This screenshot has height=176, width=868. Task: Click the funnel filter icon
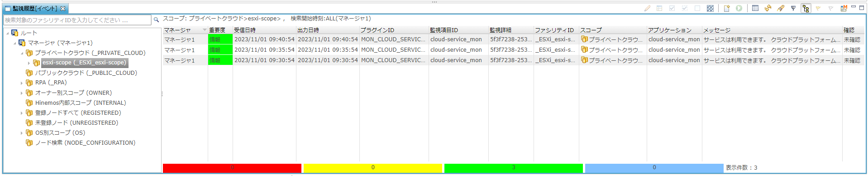coord(793,8)
